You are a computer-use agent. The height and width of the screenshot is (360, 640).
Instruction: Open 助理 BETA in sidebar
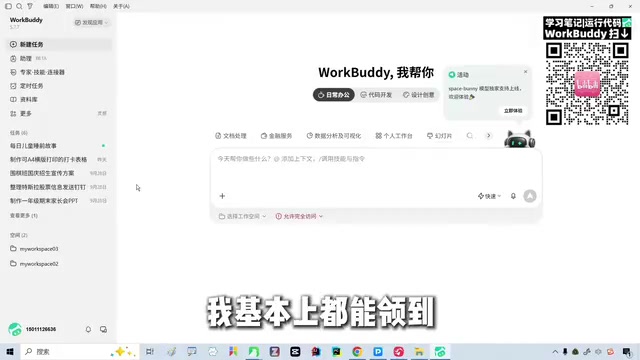pos(59,58)
